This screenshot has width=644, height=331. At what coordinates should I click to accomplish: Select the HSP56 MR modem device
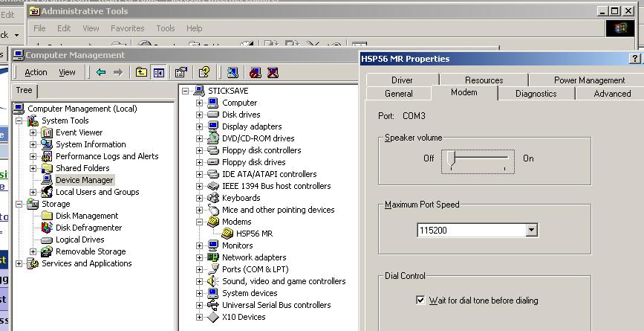pyautogui.click(x=254, y=234)
